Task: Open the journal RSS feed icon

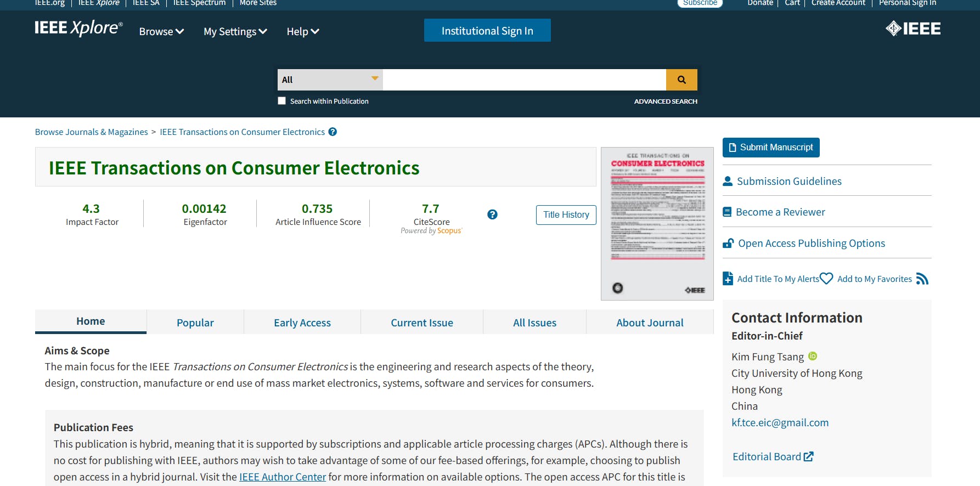Action: (x=922, y=279)
